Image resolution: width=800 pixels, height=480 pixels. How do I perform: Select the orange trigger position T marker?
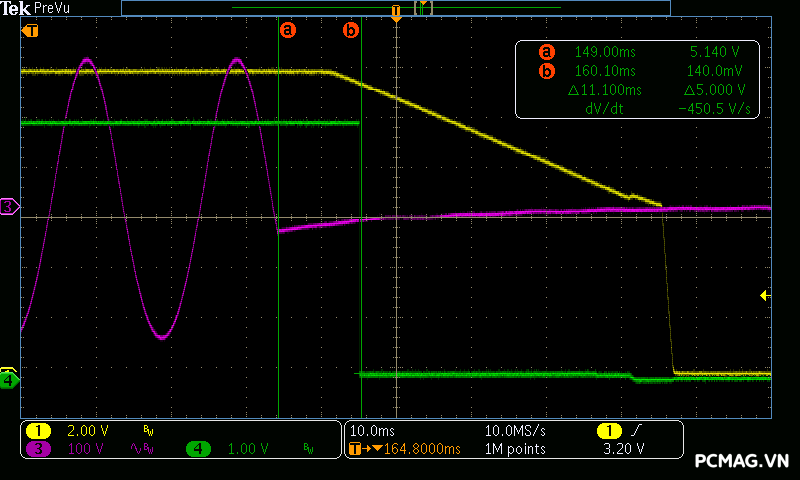point(397,13)
